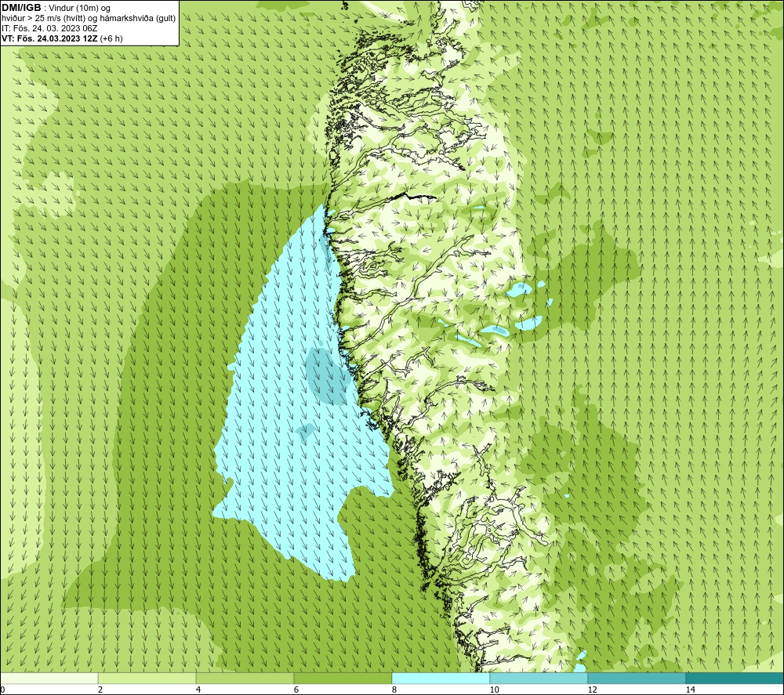Click the darkest teal swatch above 14
This screenshot has height=695, width=784.
pyautogui.click(x=735, y=679)
